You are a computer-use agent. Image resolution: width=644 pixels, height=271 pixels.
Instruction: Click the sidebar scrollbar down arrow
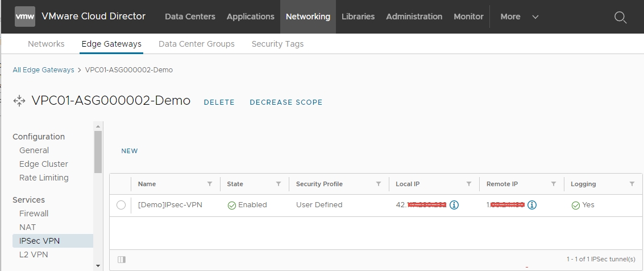(x=98, y=266)
